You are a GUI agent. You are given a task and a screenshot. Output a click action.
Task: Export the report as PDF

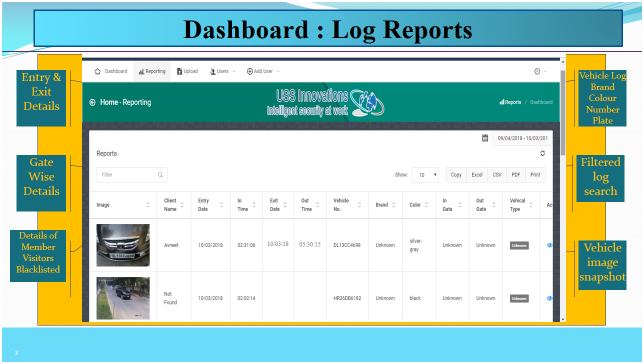[516, 175]
